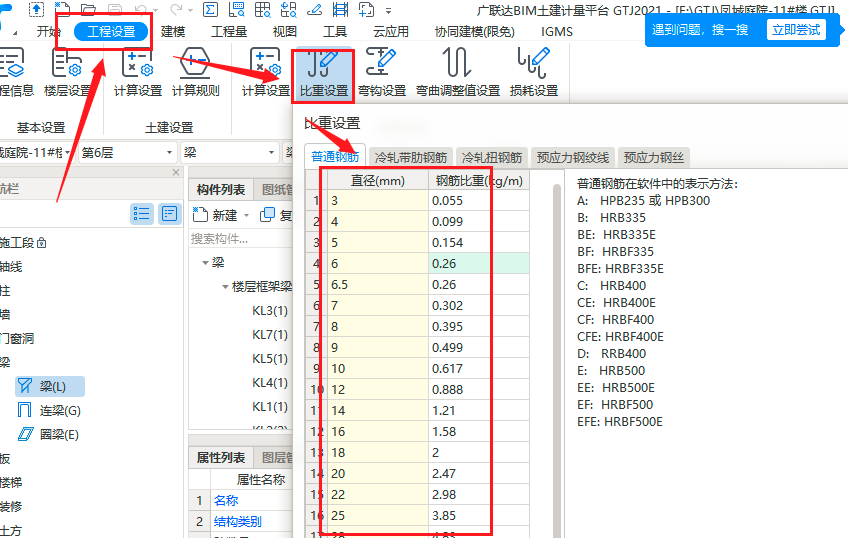Select KL4(1) beam in component list

pos(270,383)
